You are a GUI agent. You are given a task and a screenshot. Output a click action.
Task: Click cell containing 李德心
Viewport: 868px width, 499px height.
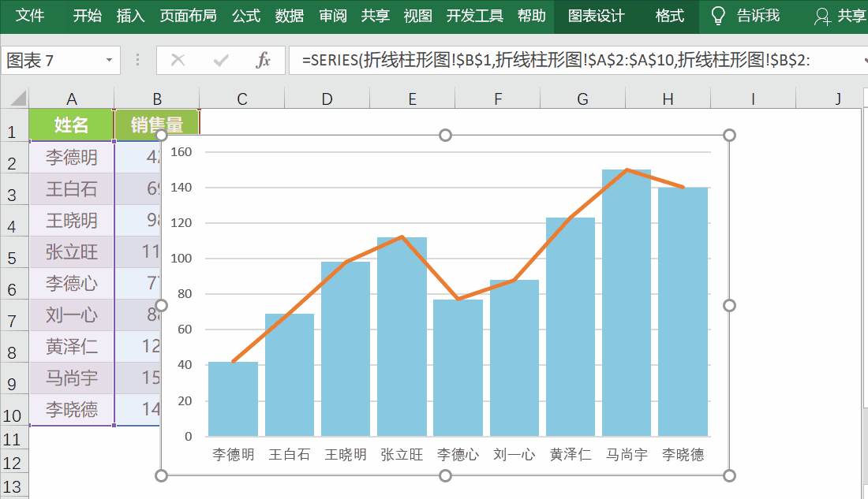(x=71, y=283)
